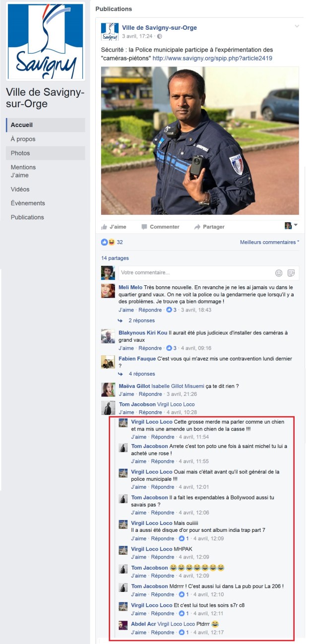This screenshot has height=644, width=310.
Task: Open the savigny.org article link
Action: coord(212,59)
